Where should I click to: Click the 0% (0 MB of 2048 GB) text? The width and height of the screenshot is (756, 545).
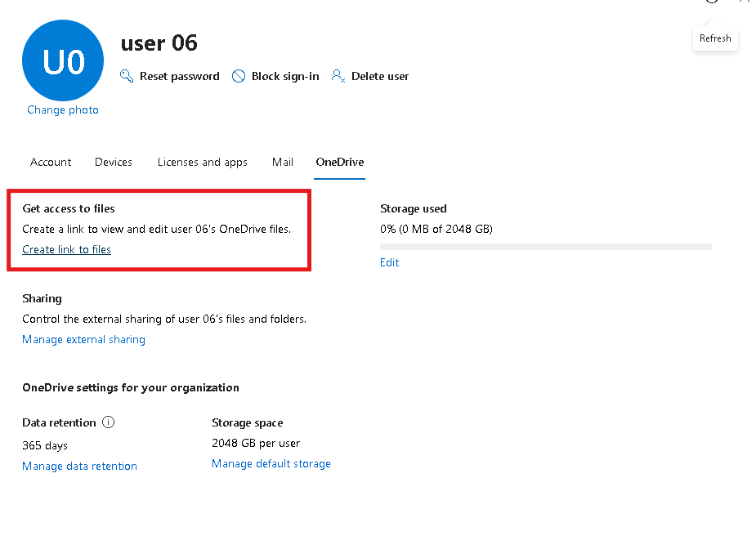436,229
